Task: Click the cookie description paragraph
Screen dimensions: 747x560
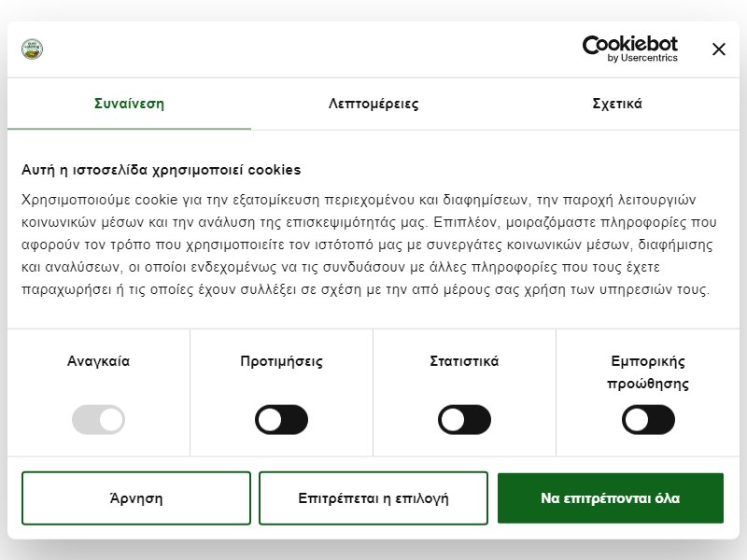Action: pos(369,245)
